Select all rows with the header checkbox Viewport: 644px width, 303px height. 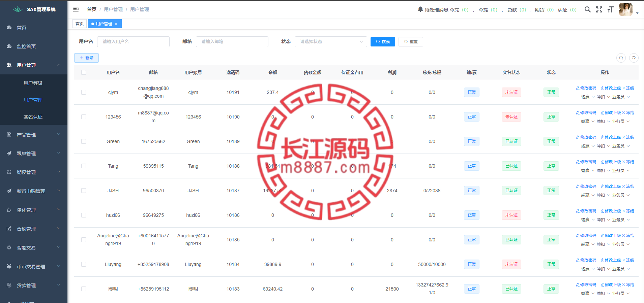click(x=84, y=72)
